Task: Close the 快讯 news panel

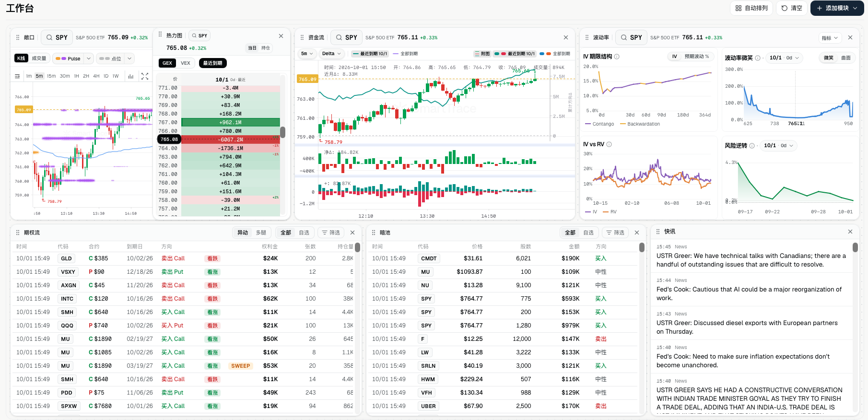Action: pos(850,232)
